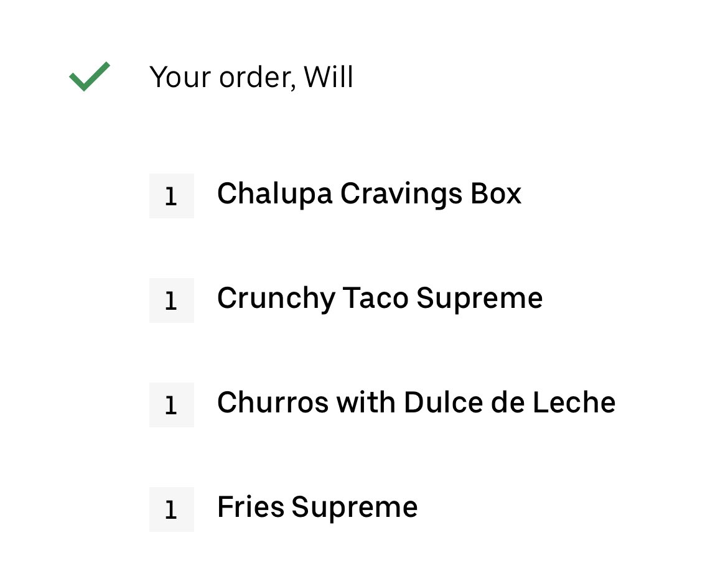Click the green order confirmation checkmark
728x571 pixels.
pos(89,77)
